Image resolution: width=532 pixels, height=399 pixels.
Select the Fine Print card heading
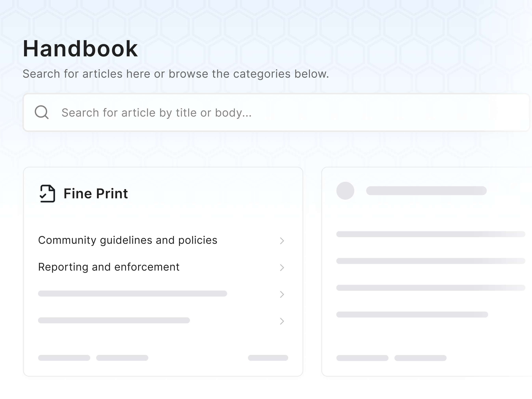click(x=96, y=193)
